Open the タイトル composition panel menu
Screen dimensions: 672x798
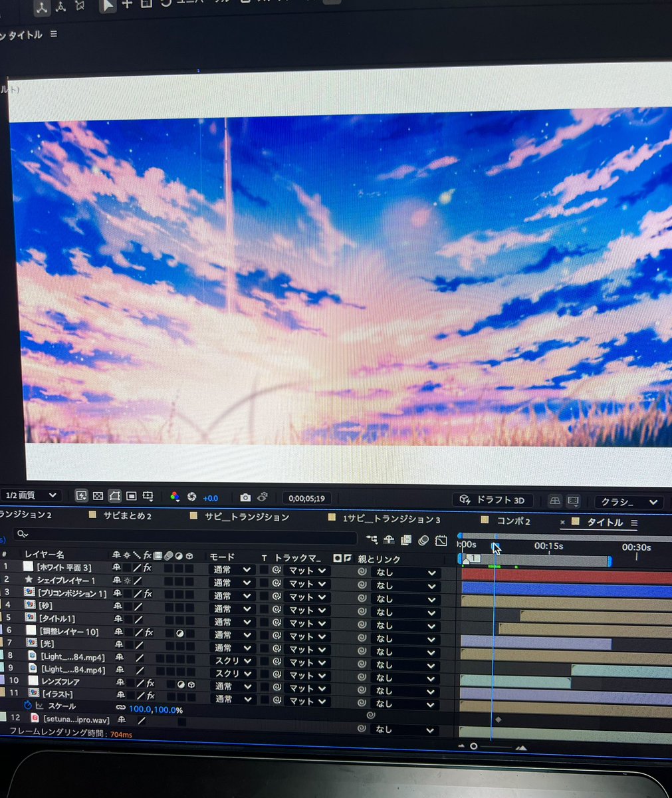coord(54,34)
